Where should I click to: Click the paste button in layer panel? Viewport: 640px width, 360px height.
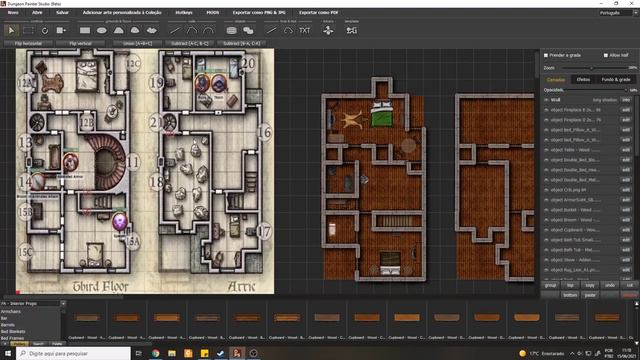[x=590, y=295]
